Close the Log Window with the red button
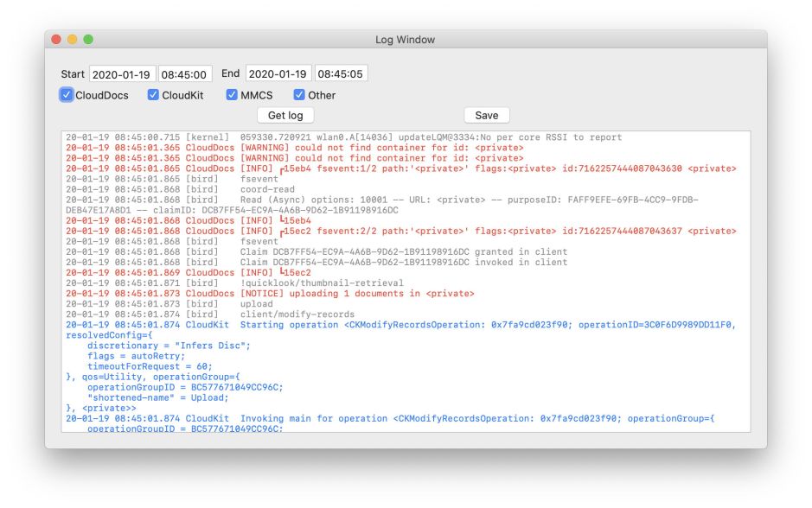This screenshot has height=508, width=812. point(57,40)
